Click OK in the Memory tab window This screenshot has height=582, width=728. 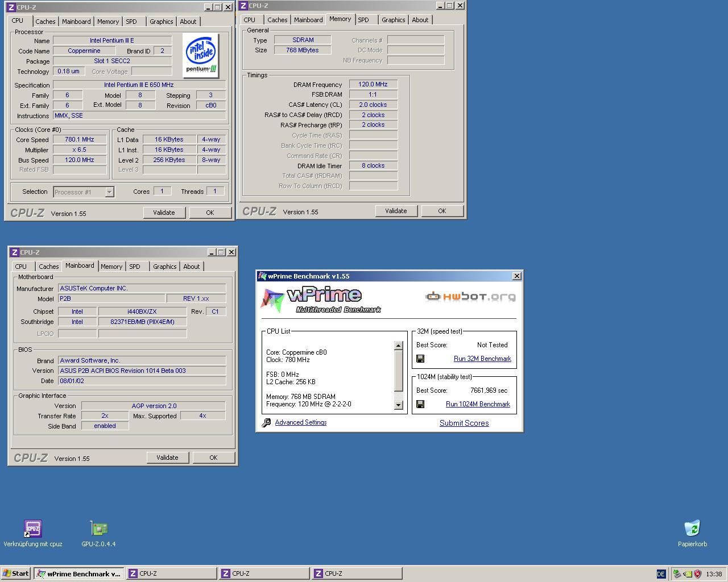[x=442, y=211]
